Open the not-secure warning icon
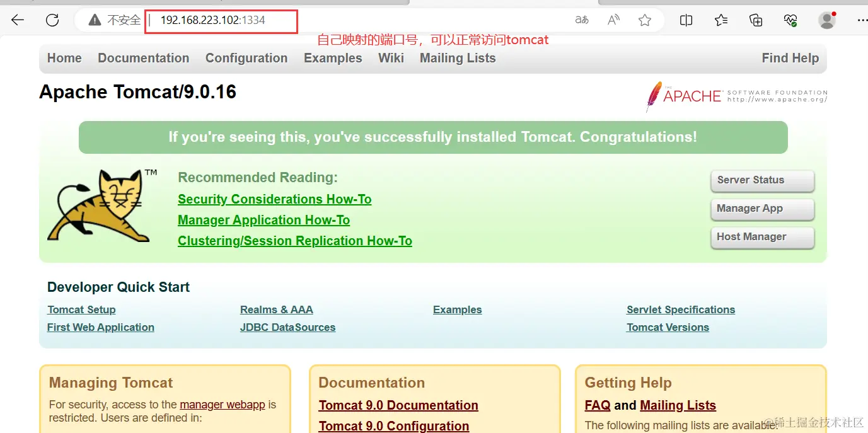868x433 pixels. (95, 20)
